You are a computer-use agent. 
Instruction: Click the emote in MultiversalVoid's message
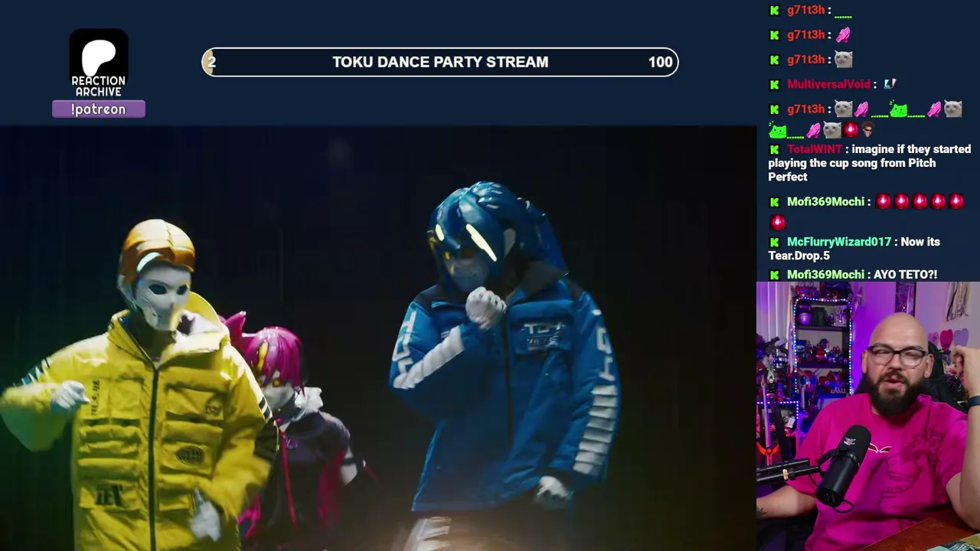coord(890,84)
